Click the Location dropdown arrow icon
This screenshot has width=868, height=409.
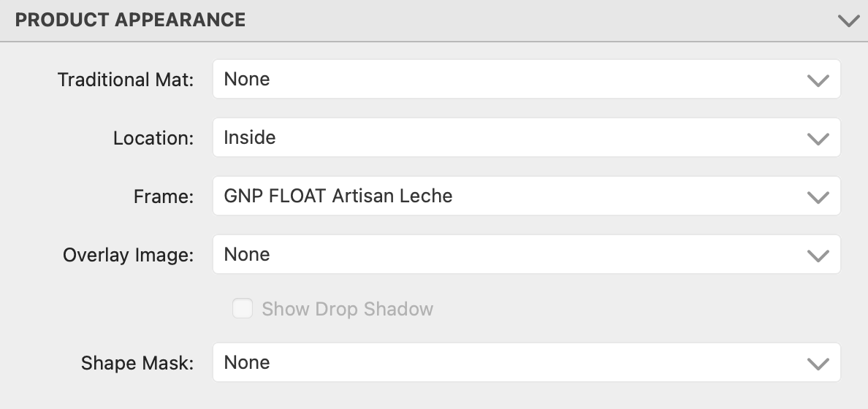coord(818,138)
